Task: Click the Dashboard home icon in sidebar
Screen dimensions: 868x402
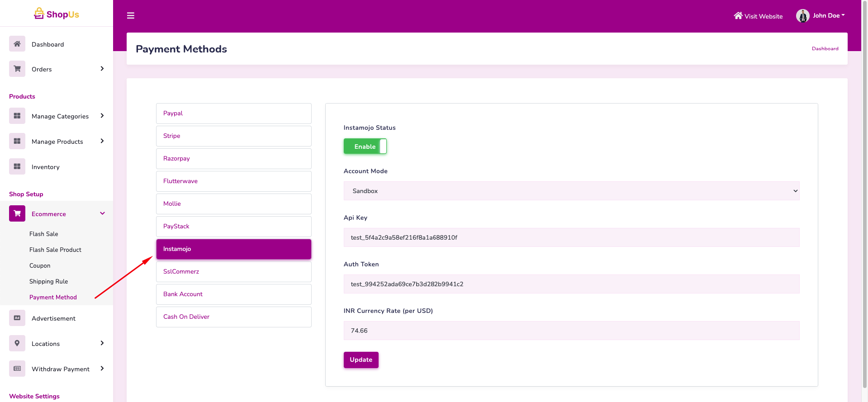Action: 17,44
